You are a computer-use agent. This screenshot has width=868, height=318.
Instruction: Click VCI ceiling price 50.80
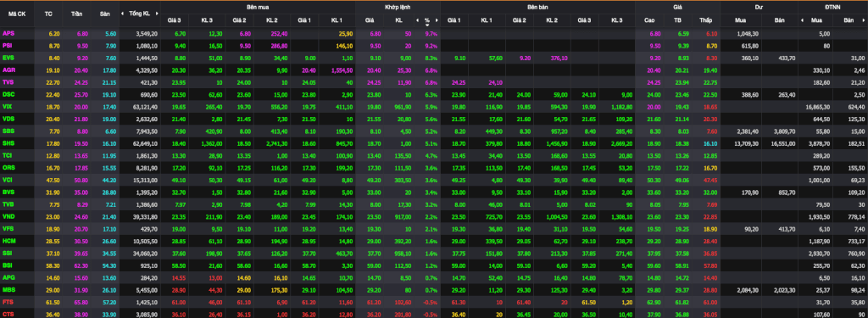(x=81, y=180)
